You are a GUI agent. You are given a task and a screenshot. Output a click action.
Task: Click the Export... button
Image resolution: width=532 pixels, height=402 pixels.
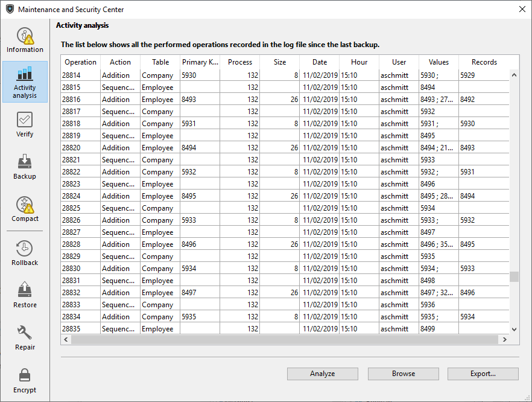pyautogui.click(x=483, y=374)
